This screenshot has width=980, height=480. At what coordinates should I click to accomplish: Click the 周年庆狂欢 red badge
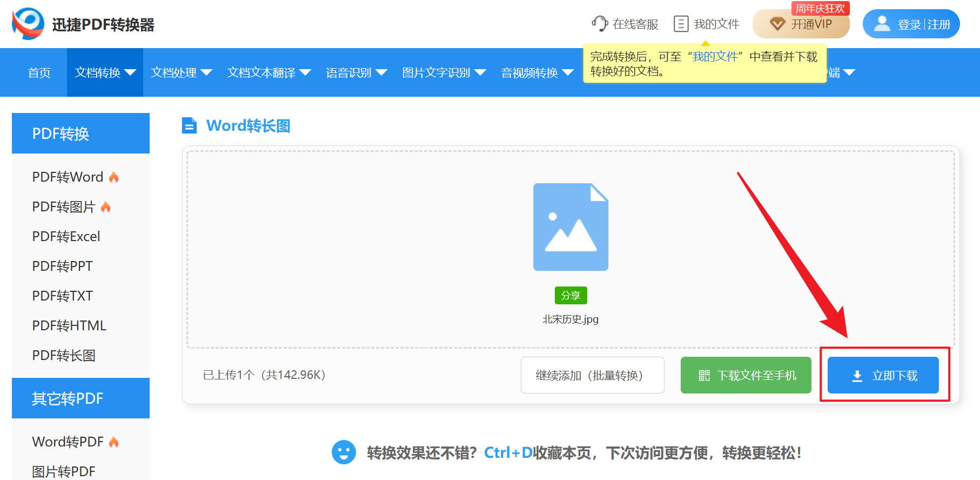pos(820,8)
